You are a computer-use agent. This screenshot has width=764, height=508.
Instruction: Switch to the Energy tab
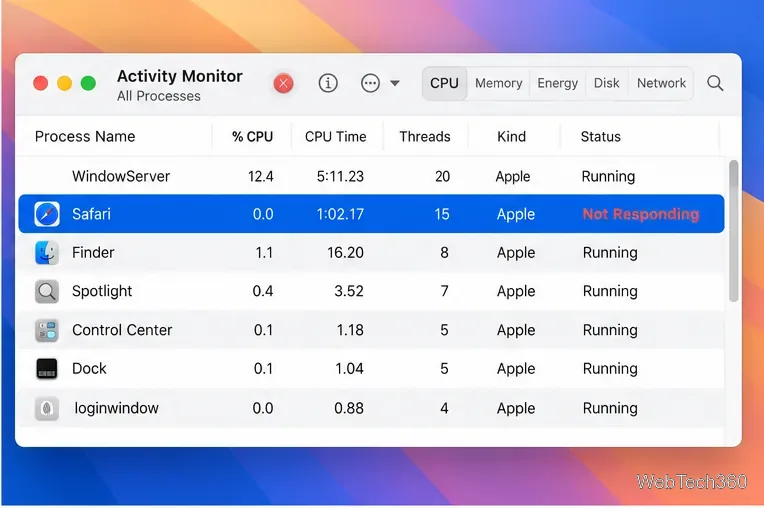pos(557,83)
